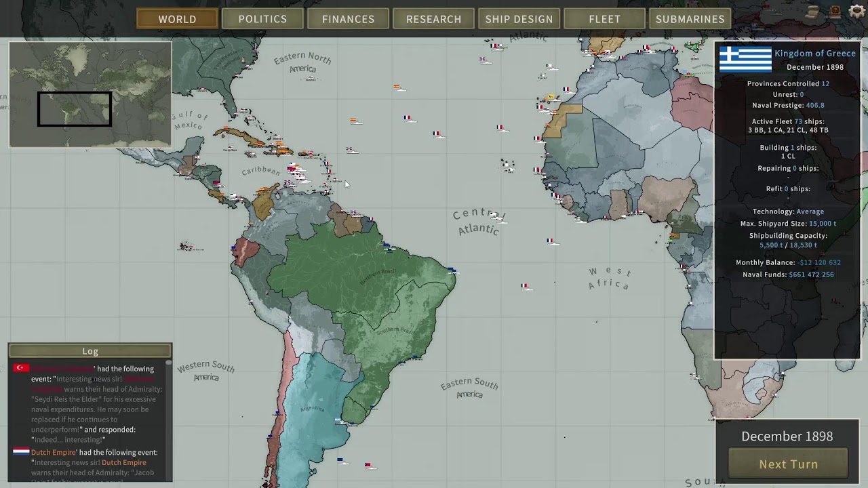Click the Technology: Average line
Screen dimensions: 868x488
[x=788, y=211]
